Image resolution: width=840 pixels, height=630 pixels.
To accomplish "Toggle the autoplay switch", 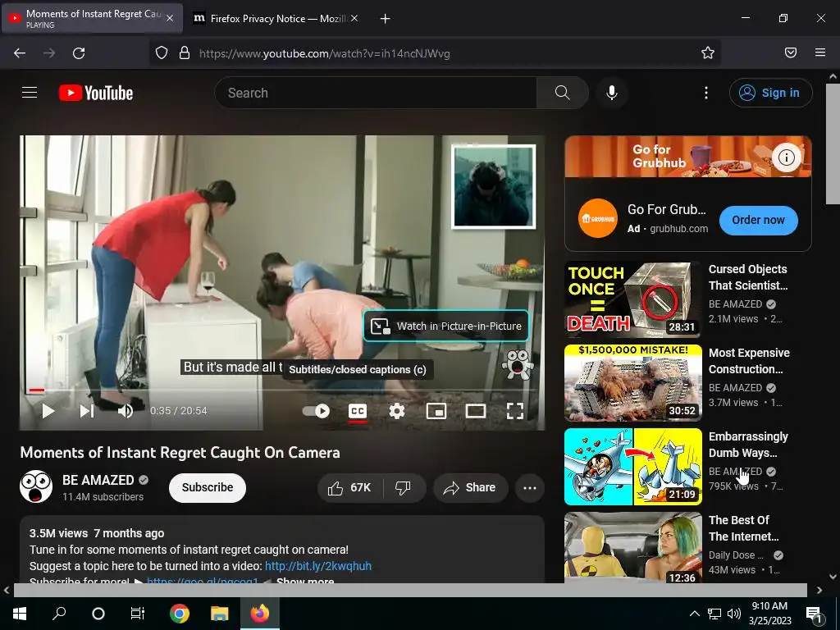I will point(316,411).
